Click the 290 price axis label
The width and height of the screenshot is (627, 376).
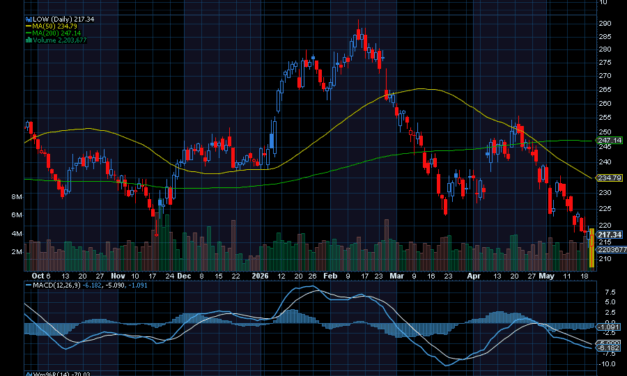click(605, 23)
